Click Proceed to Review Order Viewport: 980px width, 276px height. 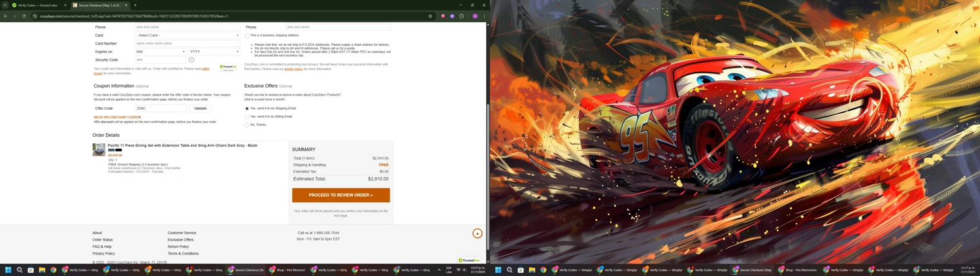click(341, 195)
